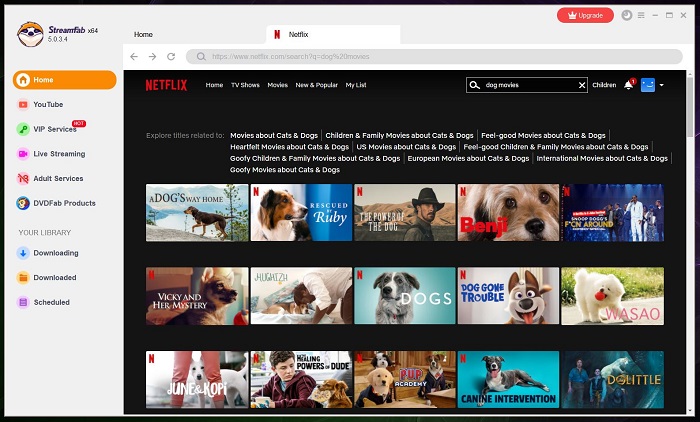Open Netflix notifications bell
The image size is (700, 422).
coord(629,84)
